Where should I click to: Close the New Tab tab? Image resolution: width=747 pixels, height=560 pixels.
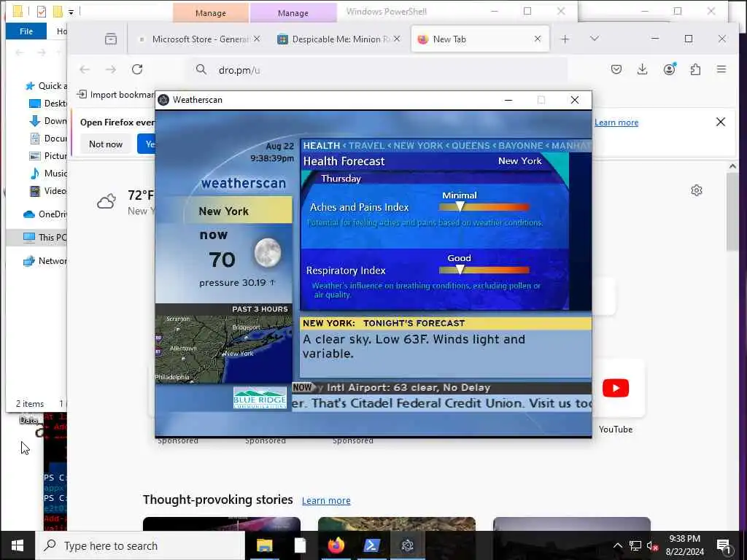tap(538, 39)
